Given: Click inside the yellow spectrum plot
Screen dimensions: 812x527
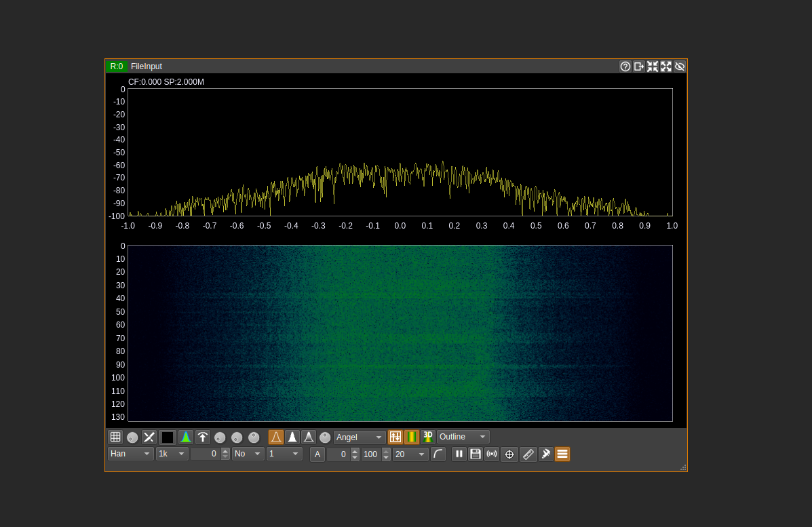Looking at the screenshot, I should point(400,152).
